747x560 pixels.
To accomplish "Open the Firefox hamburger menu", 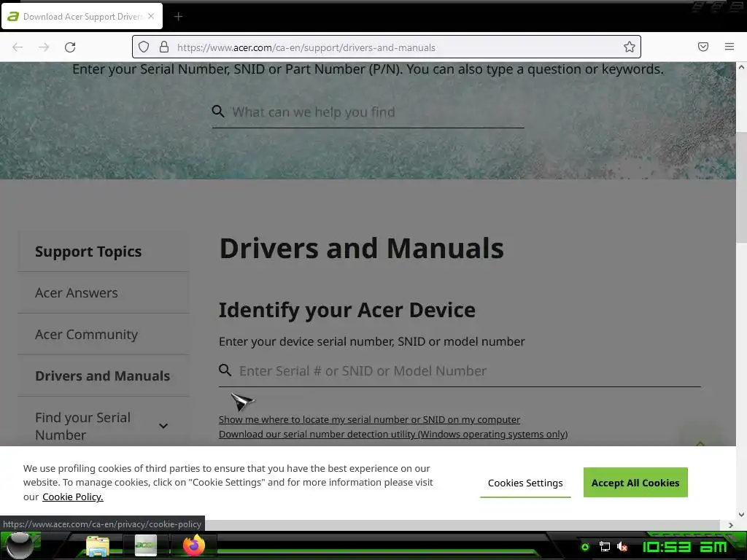I will 729,47.
